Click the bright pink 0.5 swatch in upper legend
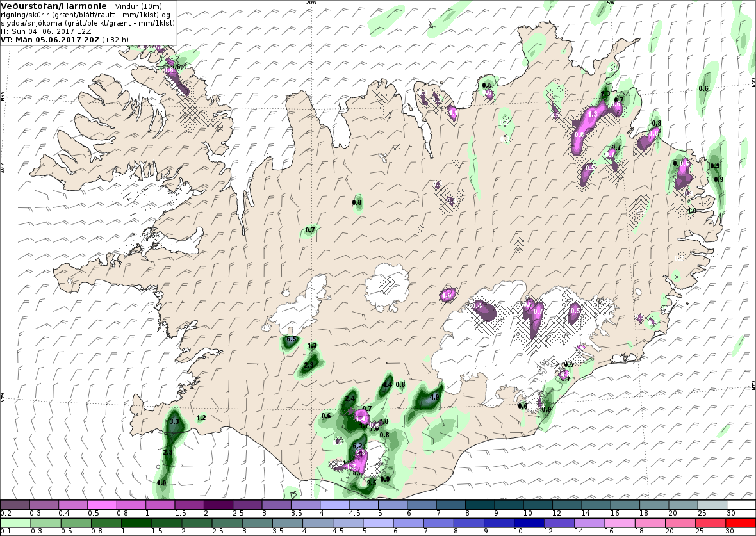This screenshot has width=756, height=536. (x=103, y=505)
